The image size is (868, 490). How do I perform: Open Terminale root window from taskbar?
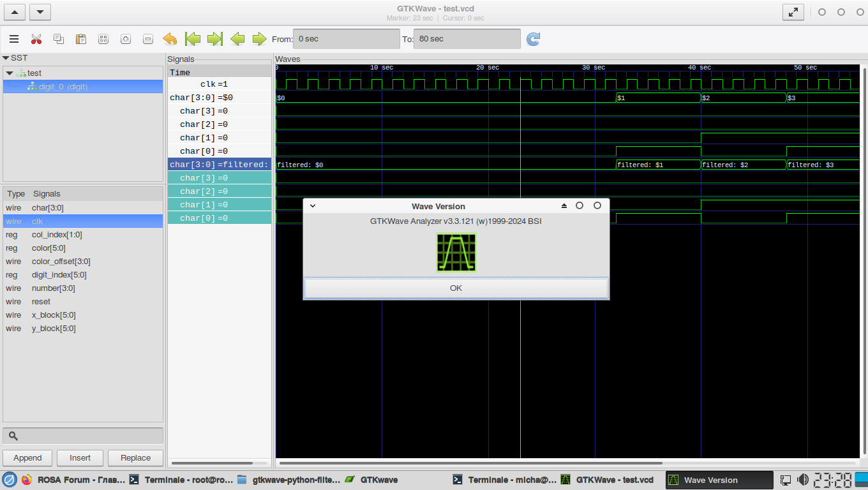[x=181, y=480]
